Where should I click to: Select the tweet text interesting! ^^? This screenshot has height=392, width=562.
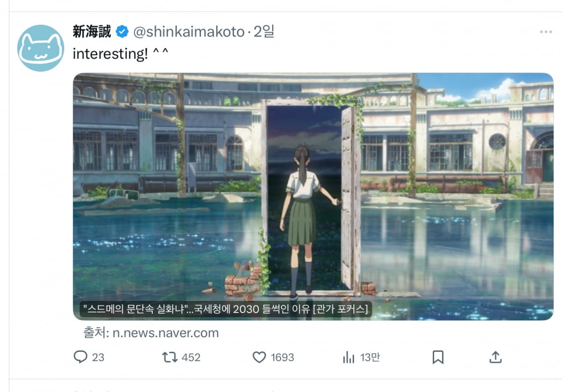pos(120,54)
